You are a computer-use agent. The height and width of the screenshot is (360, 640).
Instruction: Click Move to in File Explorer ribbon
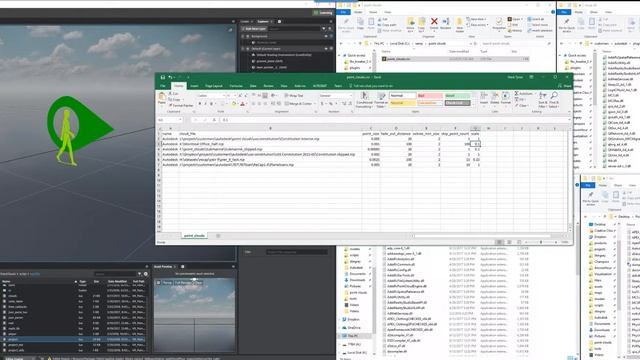[x=411, y=24]
